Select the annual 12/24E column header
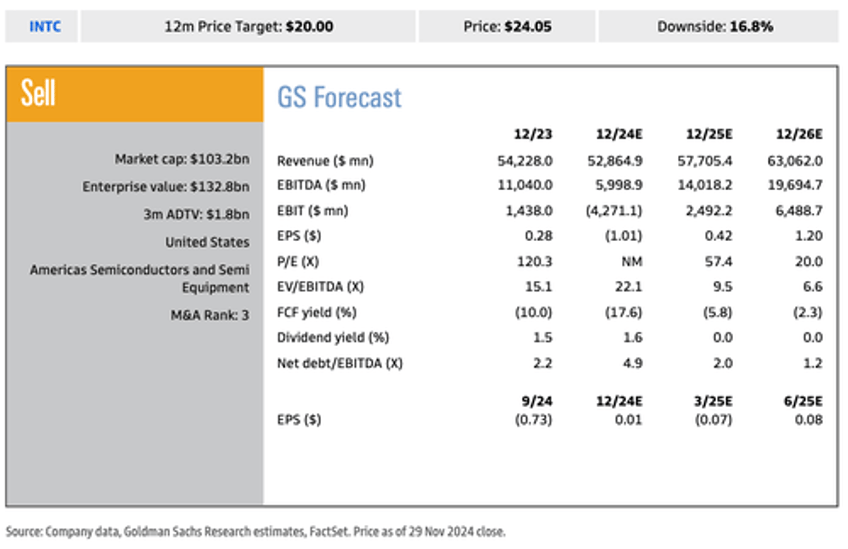This screenshot has height=549, width=848. [x=619, y=134]
